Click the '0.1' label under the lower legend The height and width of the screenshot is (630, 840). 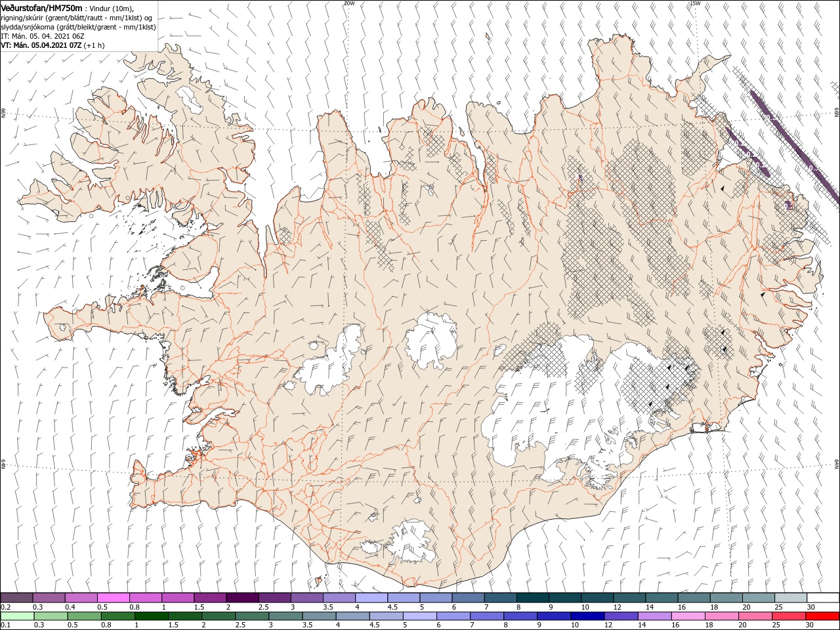pyautogui.click(x=5, y=625)
